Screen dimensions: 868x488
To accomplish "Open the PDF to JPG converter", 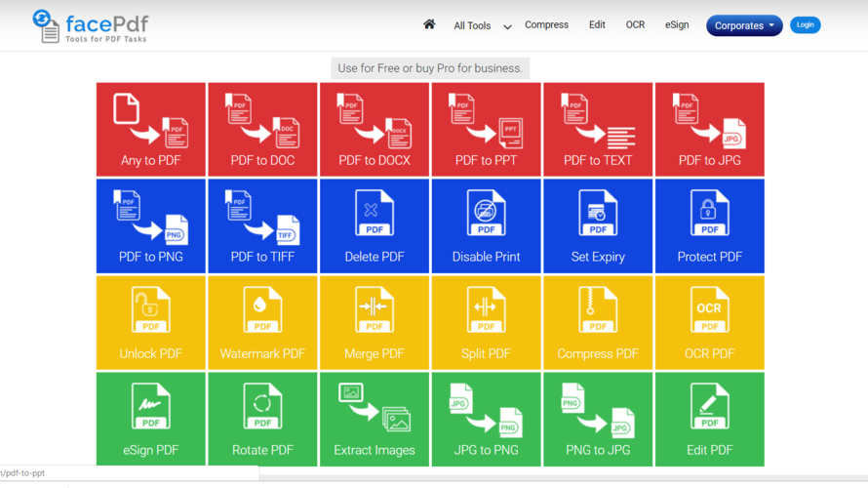I will tap(709, 130).
